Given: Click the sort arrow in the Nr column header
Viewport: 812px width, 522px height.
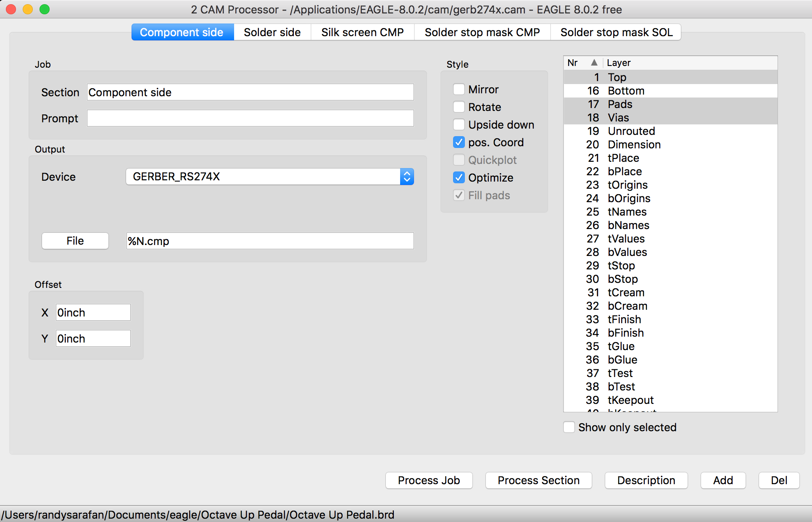Looking at the screenshot, I should coord(594,63).
